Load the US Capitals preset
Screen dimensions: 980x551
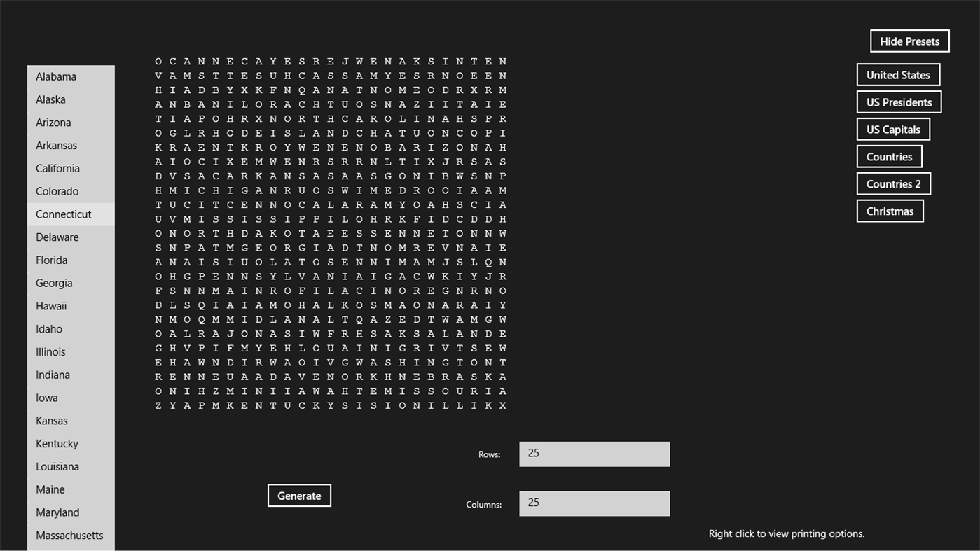892,129
